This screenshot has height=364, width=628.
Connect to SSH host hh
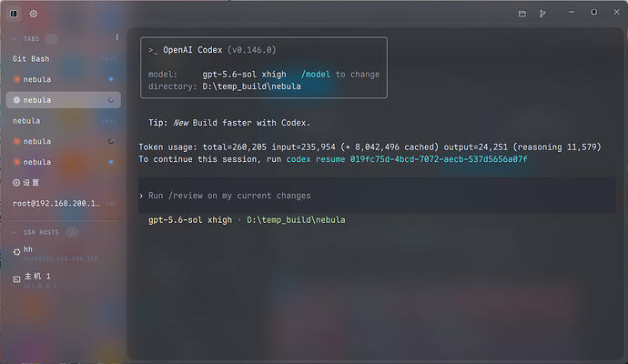pos(64,254)
